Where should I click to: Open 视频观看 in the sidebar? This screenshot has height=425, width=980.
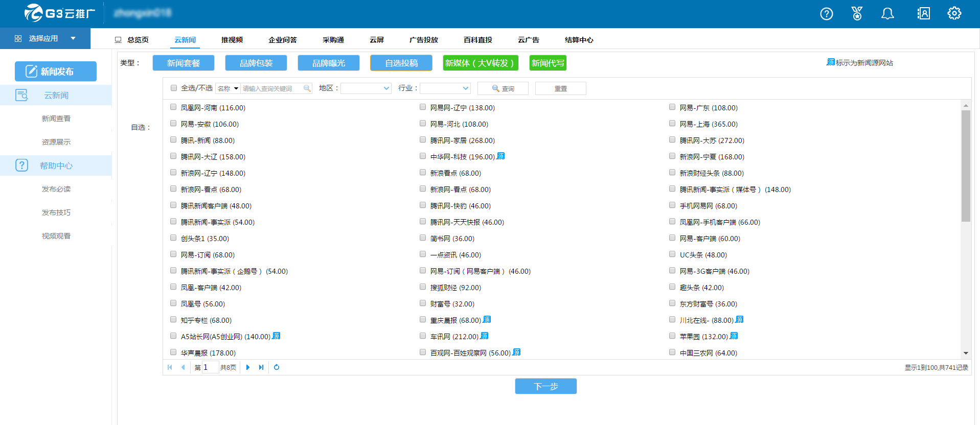(56, 236)
